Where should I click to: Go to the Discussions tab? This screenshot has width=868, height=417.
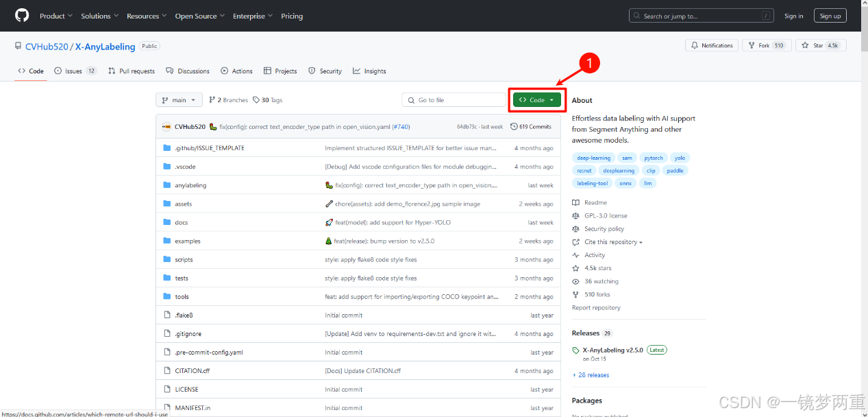[188, 71]
